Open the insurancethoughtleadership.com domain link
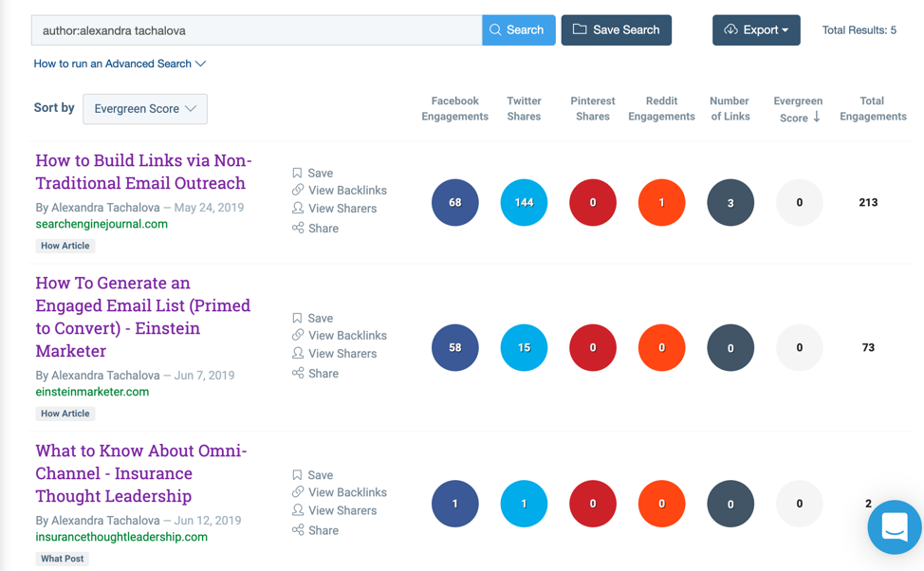 click(x=121, y=537)
